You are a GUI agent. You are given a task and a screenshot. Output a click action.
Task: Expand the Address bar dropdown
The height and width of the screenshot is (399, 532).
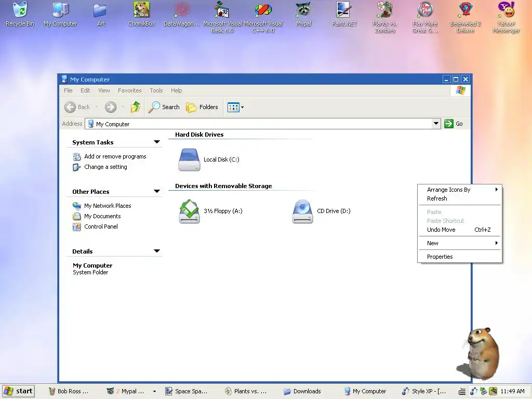pos(436,124)
